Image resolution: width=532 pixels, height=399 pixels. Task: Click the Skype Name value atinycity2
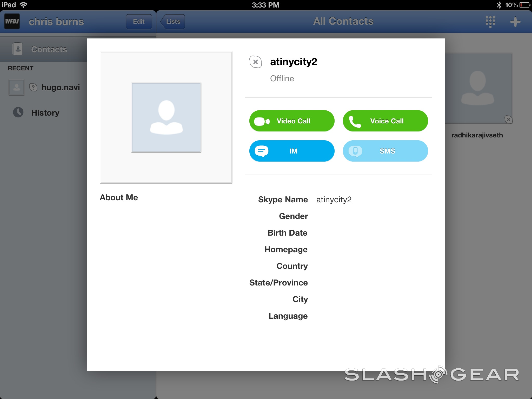click(334, 199)
